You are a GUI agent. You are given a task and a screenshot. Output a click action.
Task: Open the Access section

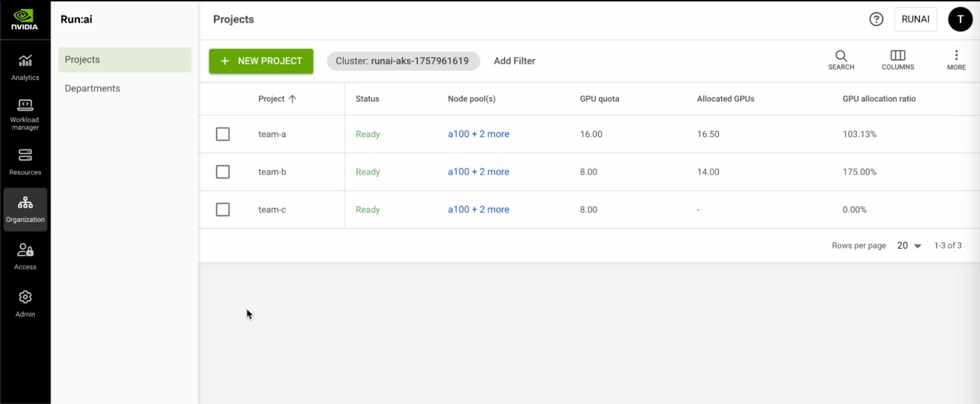click(x=25, y=256)
